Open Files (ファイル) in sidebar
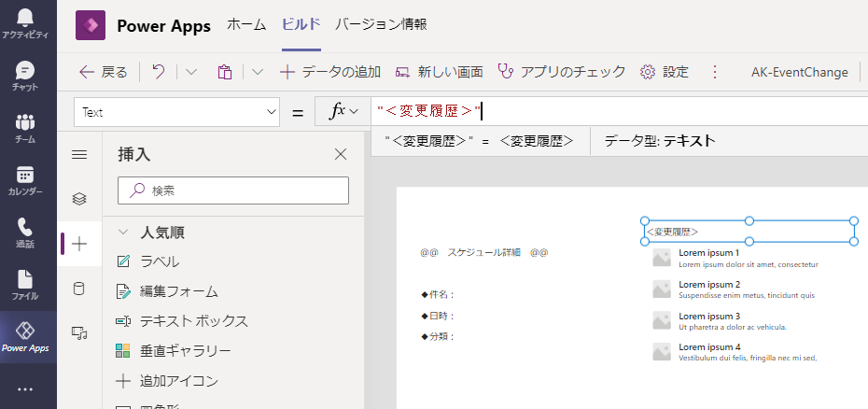Image resolution: width=868 pixels, height=409 pixels. [x=25, y=285]
